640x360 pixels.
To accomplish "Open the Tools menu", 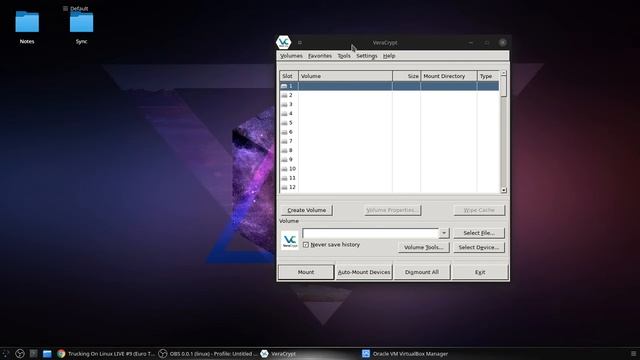I will click(x=344, y=56).
